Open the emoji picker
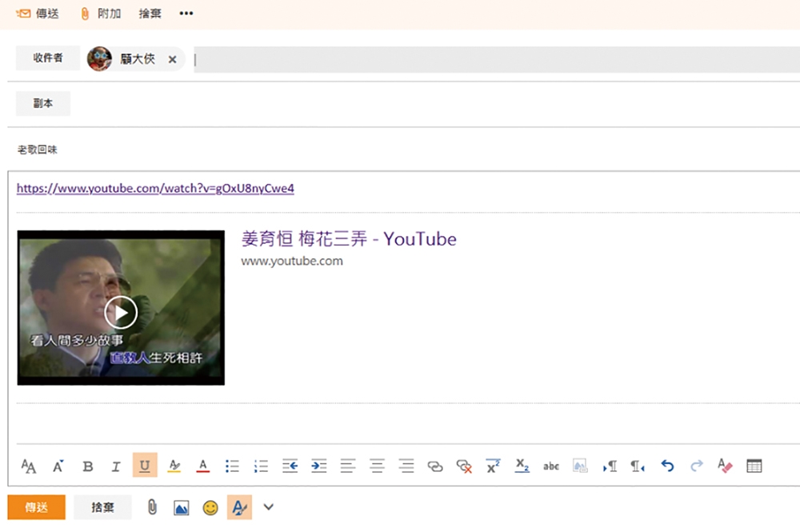Viewport: 800px width, 532px height. coord(210,508)
